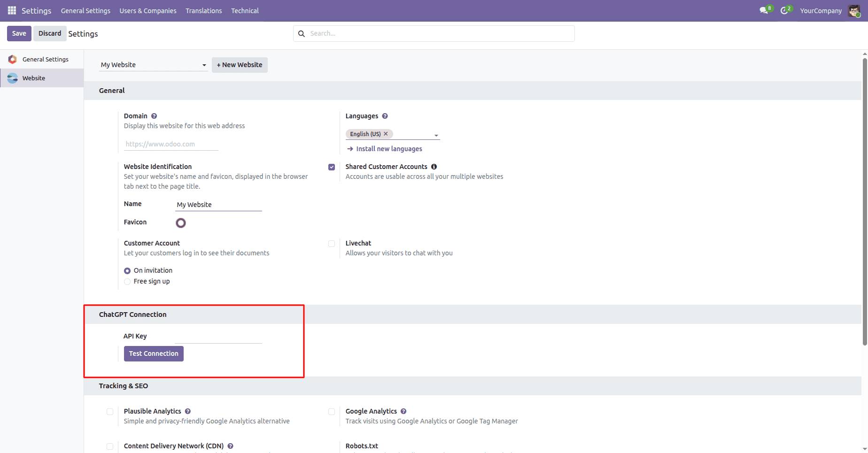Open the activities clock icon
The height and width of the screenshot is (453, 868).
click(784, 10)
